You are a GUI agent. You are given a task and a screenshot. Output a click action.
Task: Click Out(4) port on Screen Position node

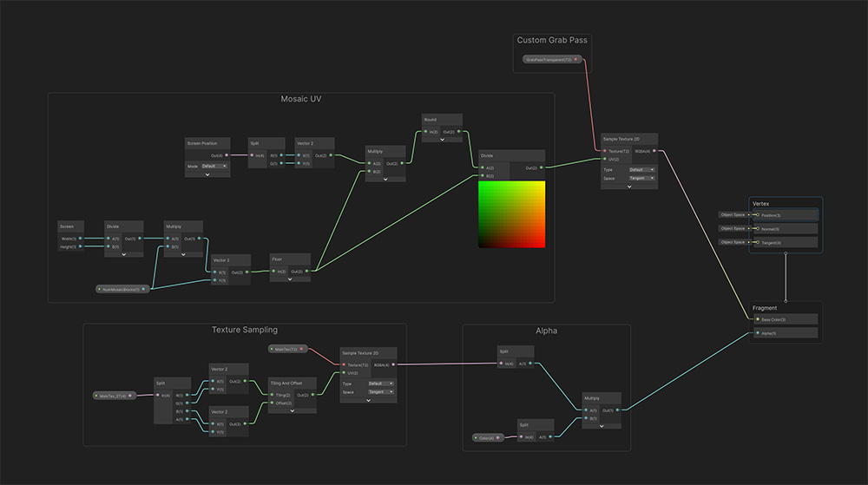click(x=227, y=155)
